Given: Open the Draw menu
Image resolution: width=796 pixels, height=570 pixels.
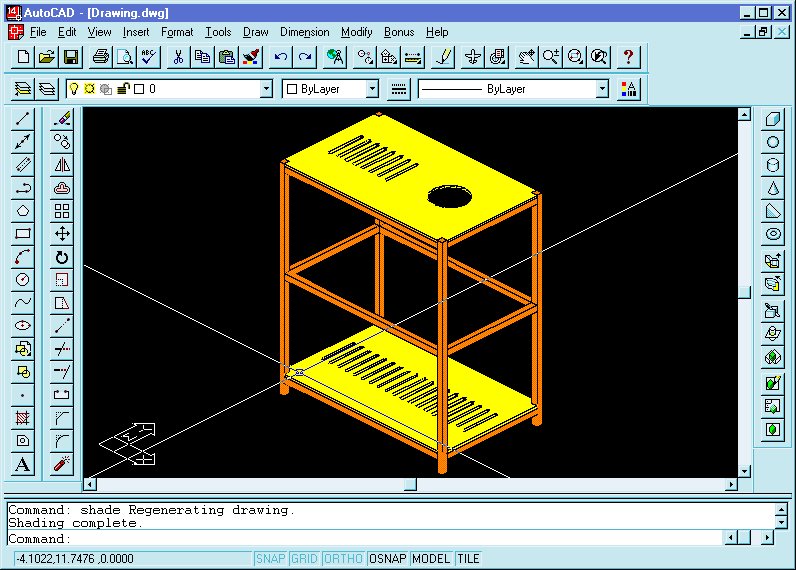Looking at the screenshot, I should [x=255, y=32].
